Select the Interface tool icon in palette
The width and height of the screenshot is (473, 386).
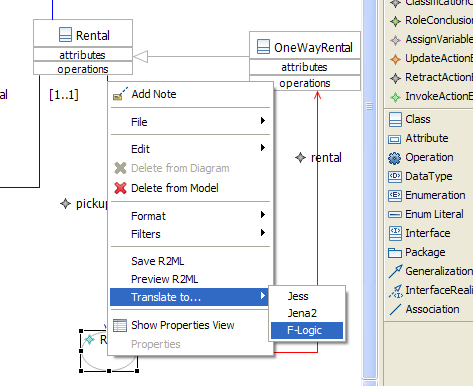tap(395, 233)
